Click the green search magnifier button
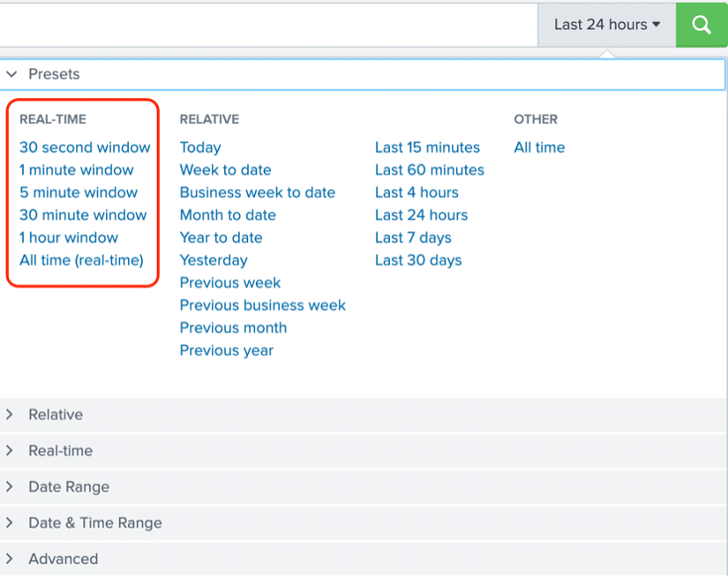The image size is (728, 579). pyautogui.click(x=702, y=25)
